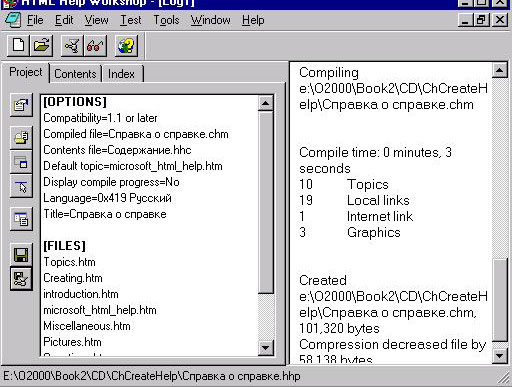Click the HtmlHelp API information sidebar icon
Viewport: 512px width, 387px height.
21,186
